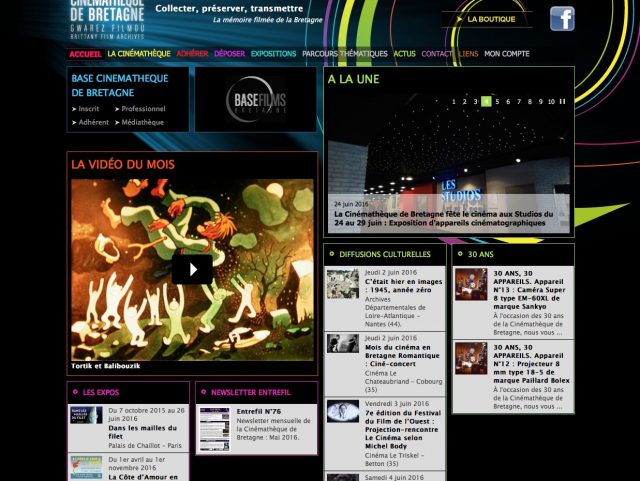Pause the A La Une slideshow
Image resolution: width=640 pixels, height=481 pixels.
562,101
